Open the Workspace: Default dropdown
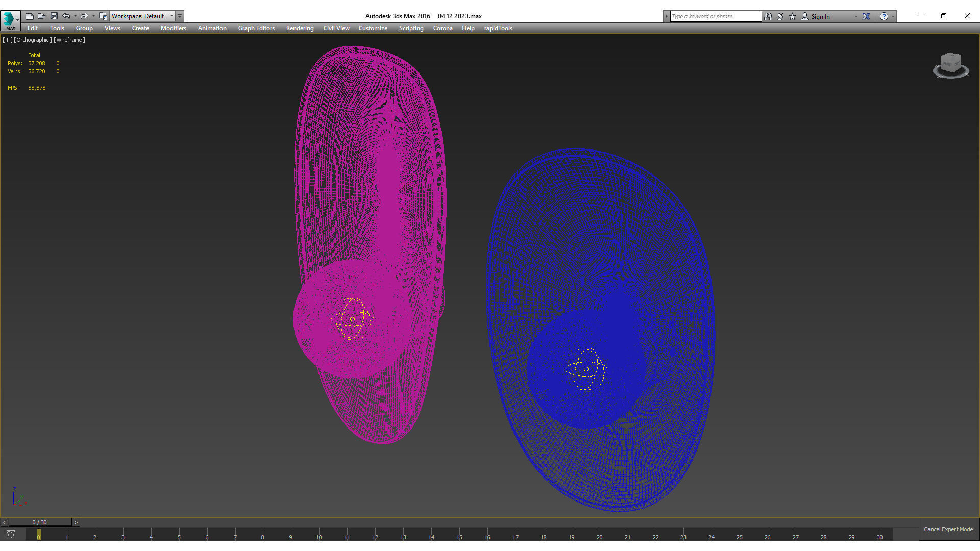 tap(142, 16)
